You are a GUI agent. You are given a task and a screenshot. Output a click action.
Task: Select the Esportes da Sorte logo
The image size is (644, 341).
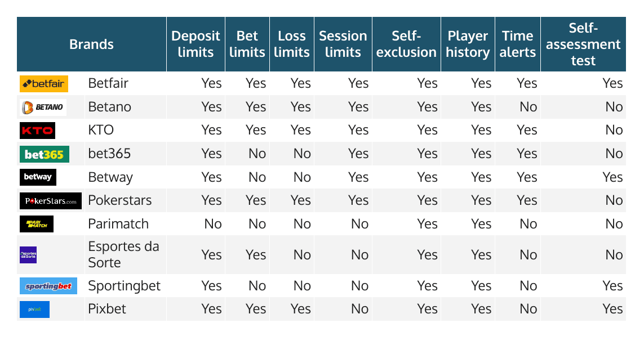[x=28, y=255]
